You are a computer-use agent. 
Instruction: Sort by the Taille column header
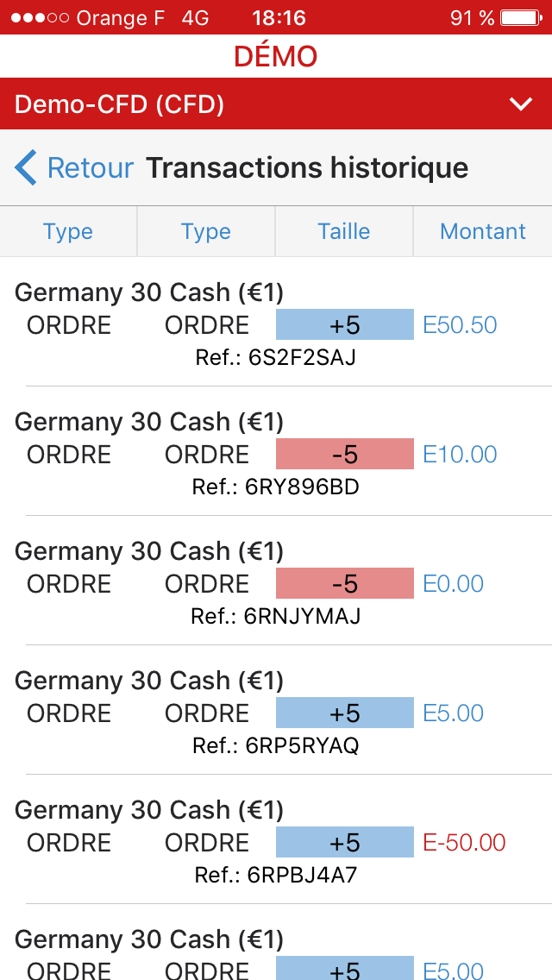click(344, 231)
